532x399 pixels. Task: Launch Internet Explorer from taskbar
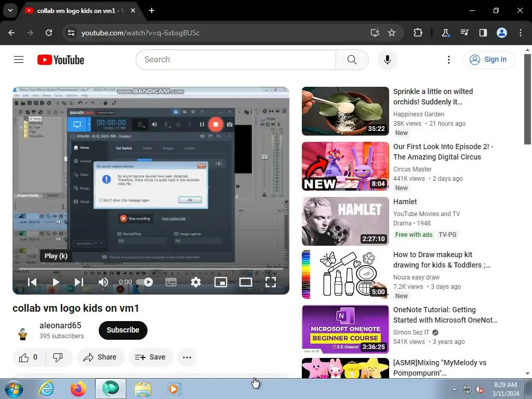[x=46, y=389]
